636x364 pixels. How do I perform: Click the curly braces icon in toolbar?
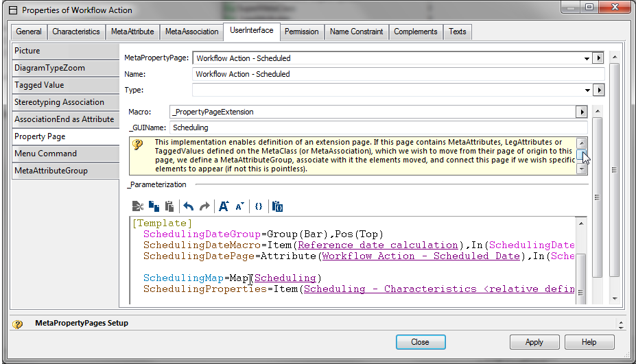pos(259,206)
